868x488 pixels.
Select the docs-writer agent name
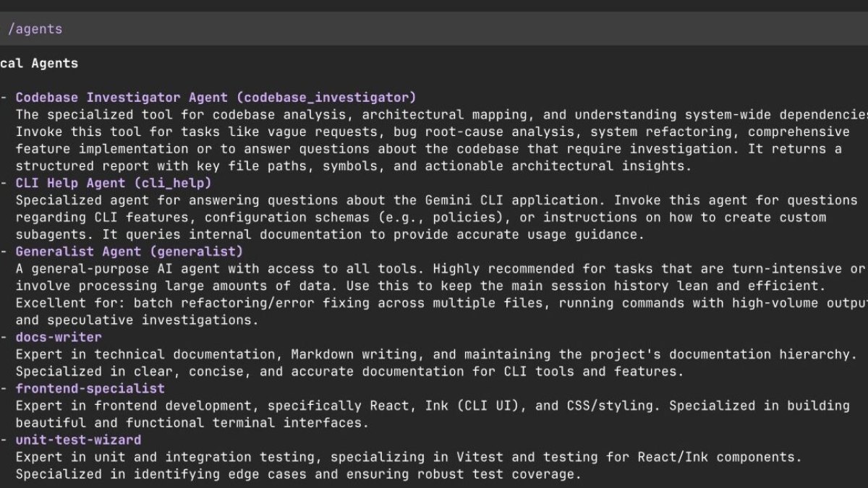point(59,337)
